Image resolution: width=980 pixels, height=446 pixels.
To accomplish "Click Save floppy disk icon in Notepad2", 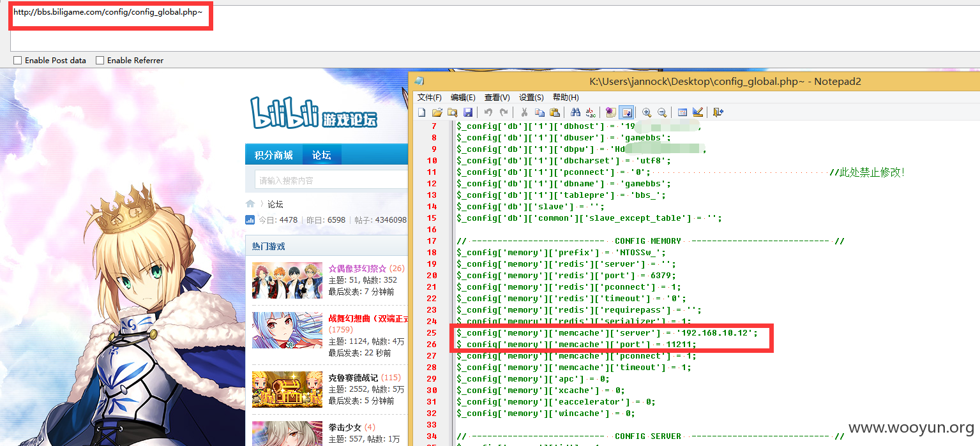I will (468, 112).
